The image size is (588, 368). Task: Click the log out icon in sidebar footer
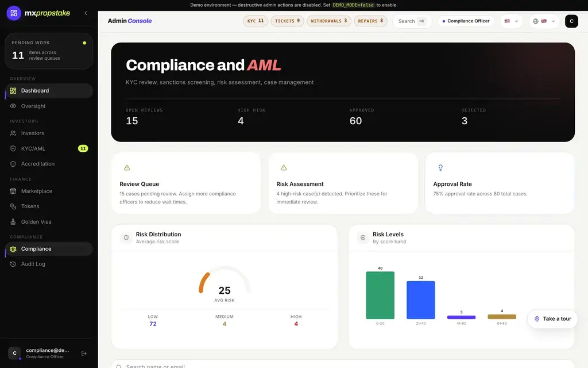point(84,354)
